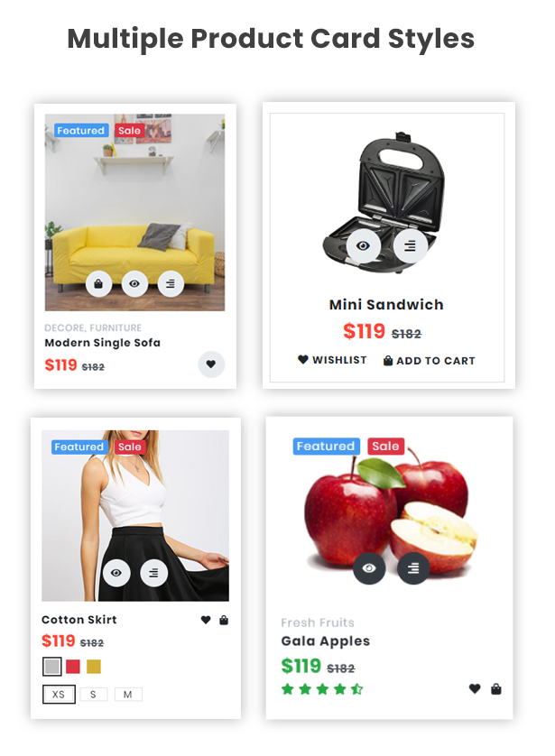Viewport: 555px width, 756px height.
Task: Click the yellow sofa product image
Action: pyautogui.click(x=134, y=212)
